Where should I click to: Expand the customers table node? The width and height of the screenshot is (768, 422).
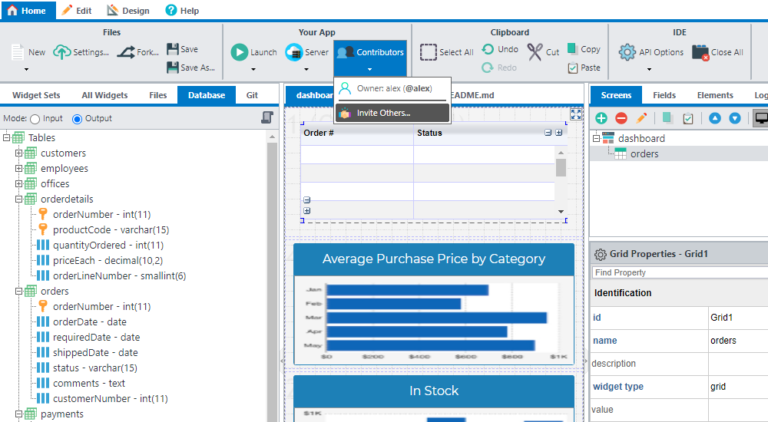tap(18, 153)
